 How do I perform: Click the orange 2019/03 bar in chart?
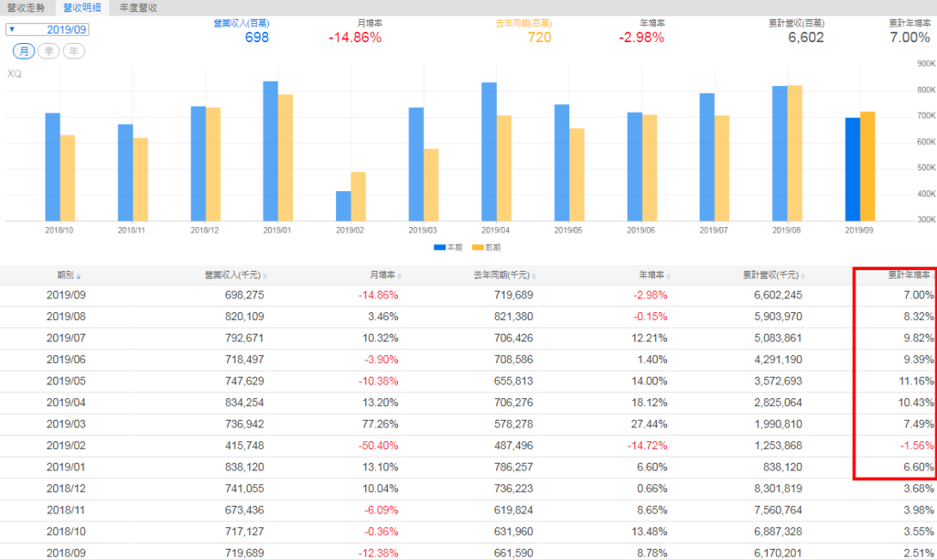[x=431, y=185]
